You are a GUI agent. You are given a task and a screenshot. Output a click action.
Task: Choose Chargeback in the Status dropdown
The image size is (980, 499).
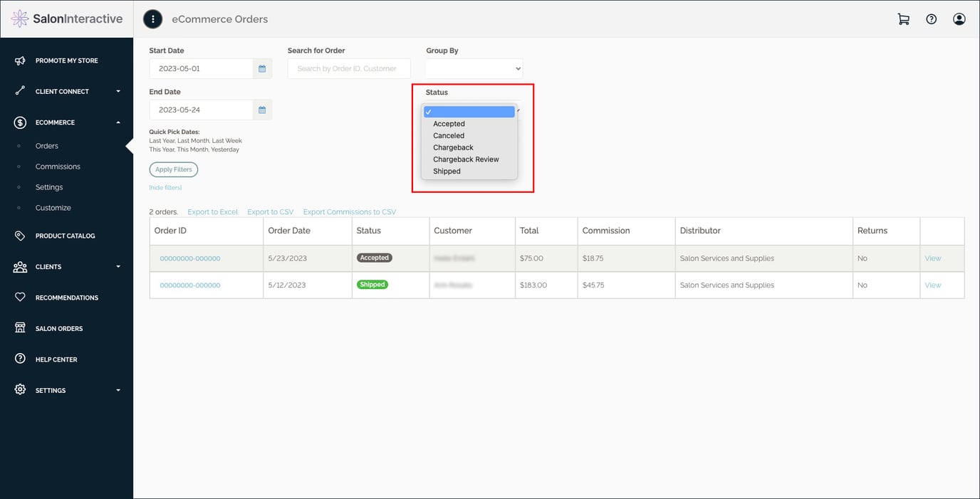point(453,147)
